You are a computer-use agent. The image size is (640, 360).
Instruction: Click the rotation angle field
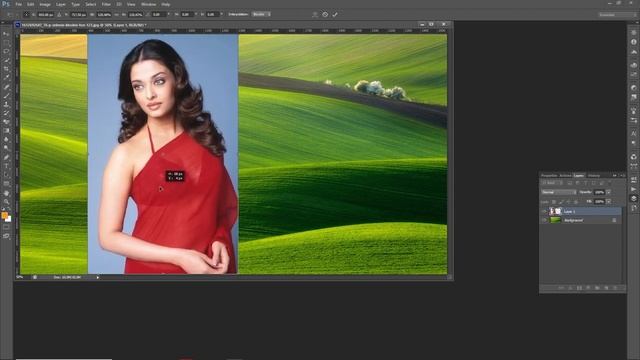[x=158, y=14]
